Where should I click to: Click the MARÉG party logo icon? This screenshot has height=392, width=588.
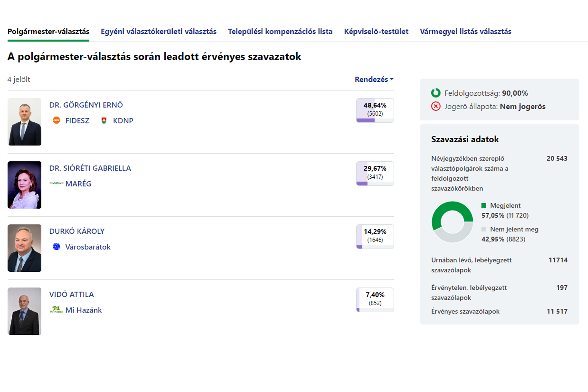tap(56, 183)
